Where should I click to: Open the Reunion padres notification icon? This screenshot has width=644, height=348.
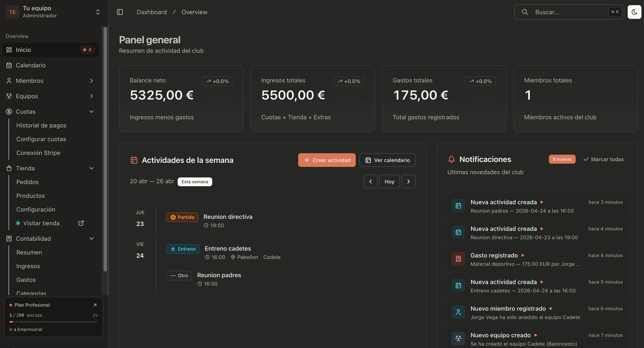(x=458, y=206)
